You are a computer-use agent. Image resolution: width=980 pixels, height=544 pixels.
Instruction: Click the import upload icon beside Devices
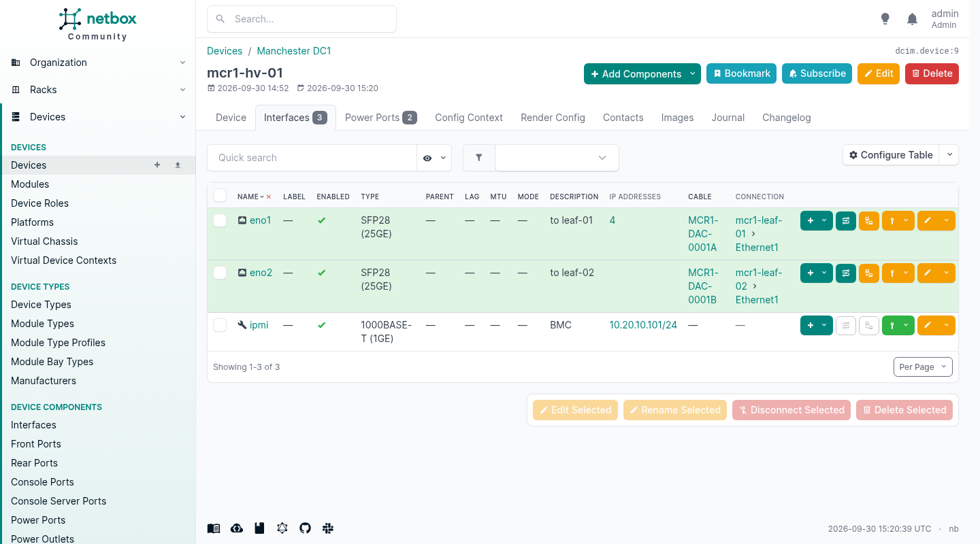178,165
